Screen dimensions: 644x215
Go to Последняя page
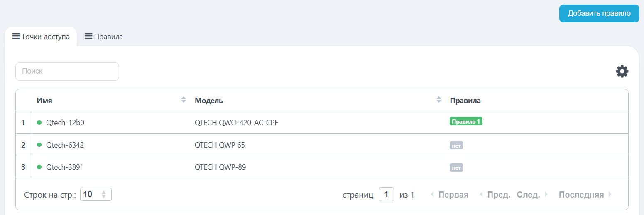tap(585, 195)
